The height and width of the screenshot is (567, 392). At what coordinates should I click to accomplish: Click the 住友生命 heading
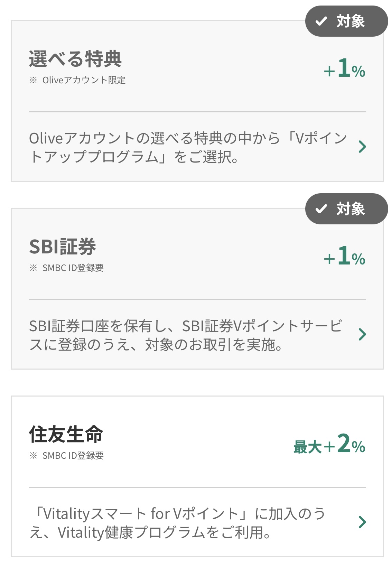[66, 434]
